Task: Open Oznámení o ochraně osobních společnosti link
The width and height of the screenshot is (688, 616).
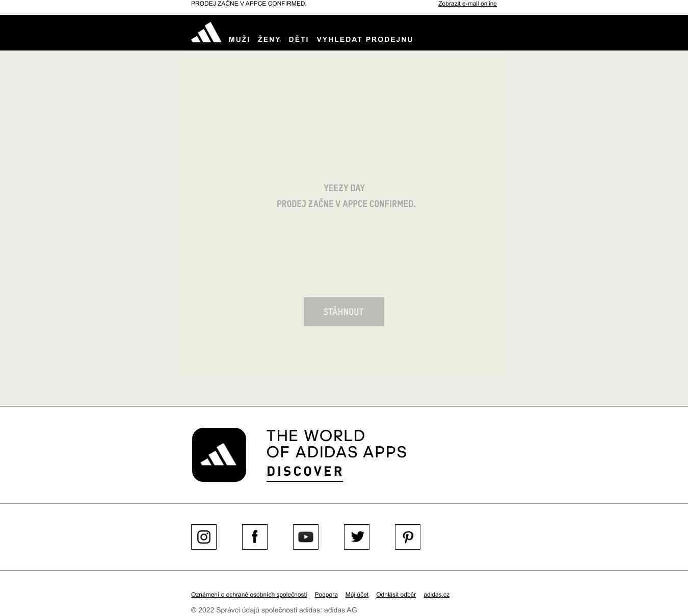Action: pyautogui.click(x=249, y=595)
